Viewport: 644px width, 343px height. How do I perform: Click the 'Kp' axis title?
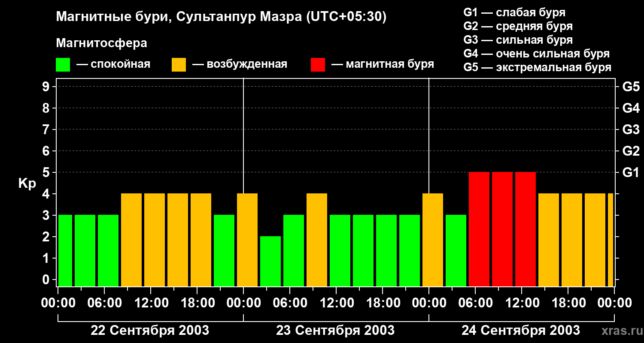27,183
